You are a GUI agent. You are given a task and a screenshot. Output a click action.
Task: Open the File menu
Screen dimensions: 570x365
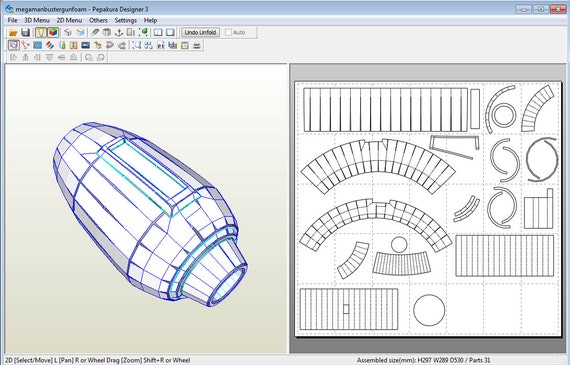point(12,20)
